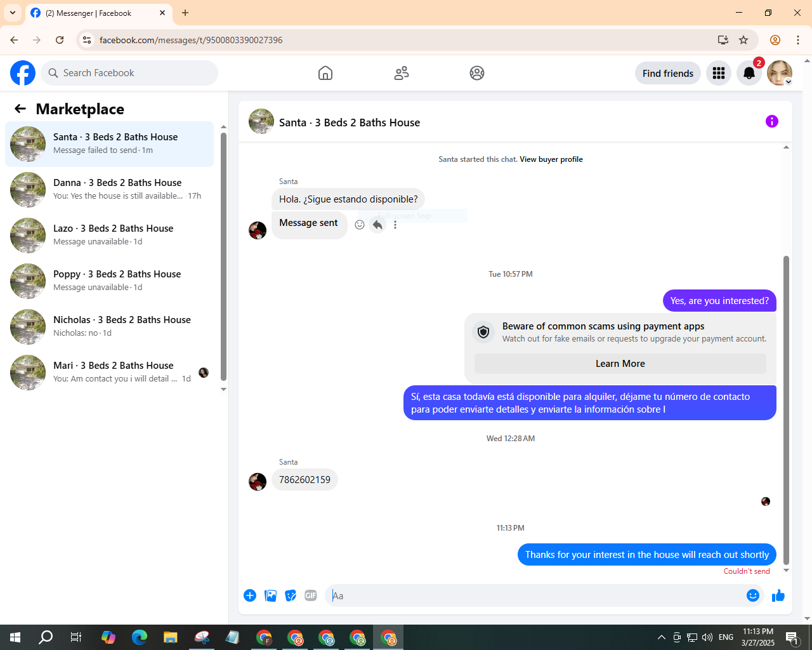
Task: Focus the Search Facebook field
Action: 129,73
